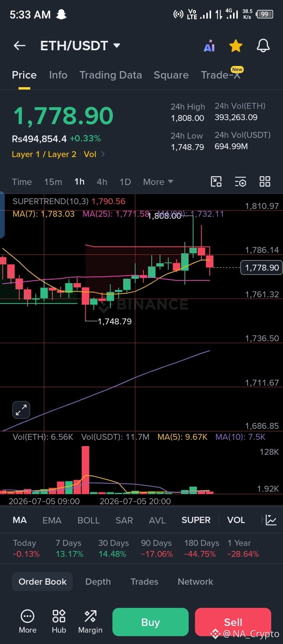Image resolution: width=283 pixels, height=644 pixels.
Task: Select the 1h chart interval
Action: 79,182
